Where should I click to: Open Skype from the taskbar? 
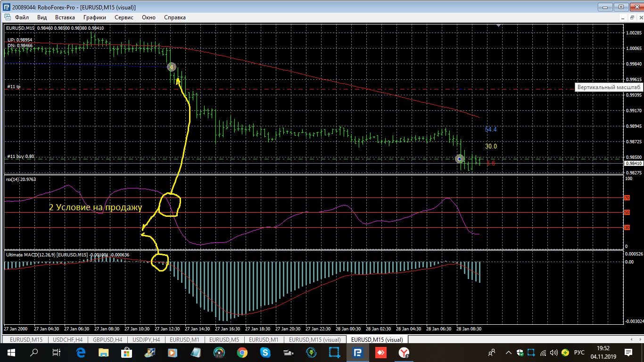(265, 352)
